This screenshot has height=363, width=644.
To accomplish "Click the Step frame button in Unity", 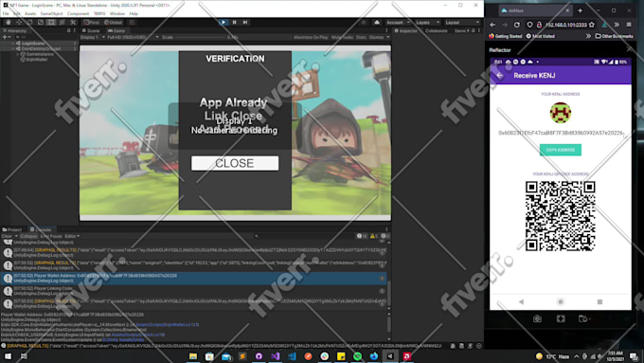I will [x=245, y=22].
